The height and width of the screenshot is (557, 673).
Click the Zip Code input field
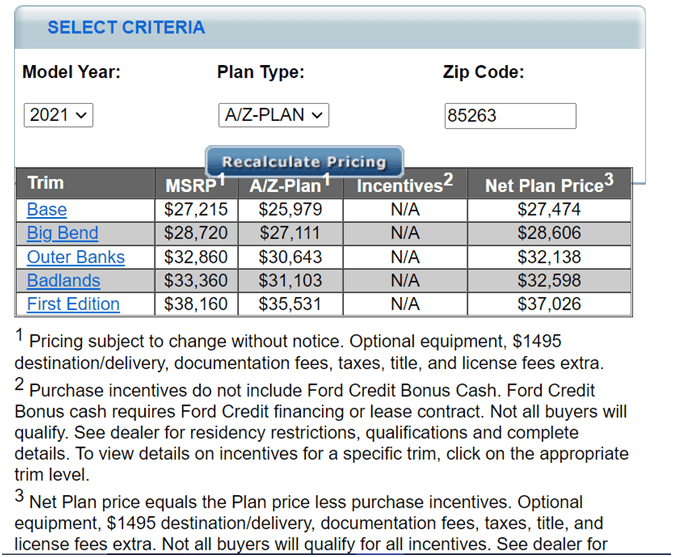[510, 116]
